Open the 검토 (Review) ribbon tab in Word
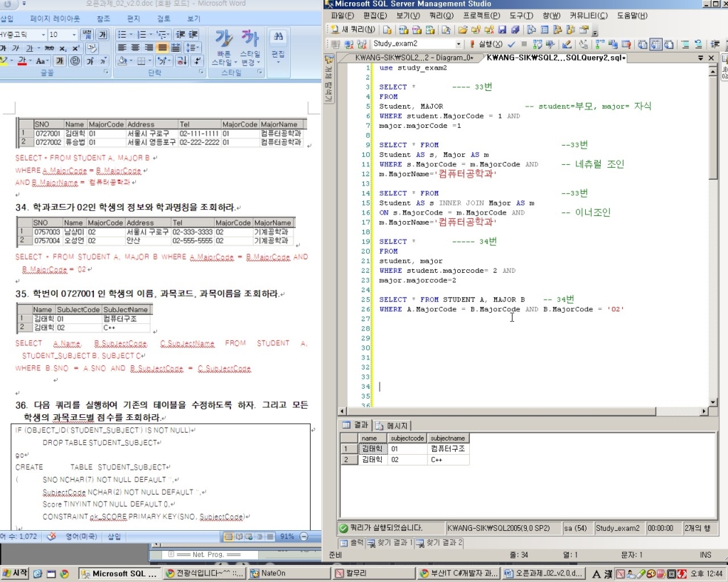 164,18
